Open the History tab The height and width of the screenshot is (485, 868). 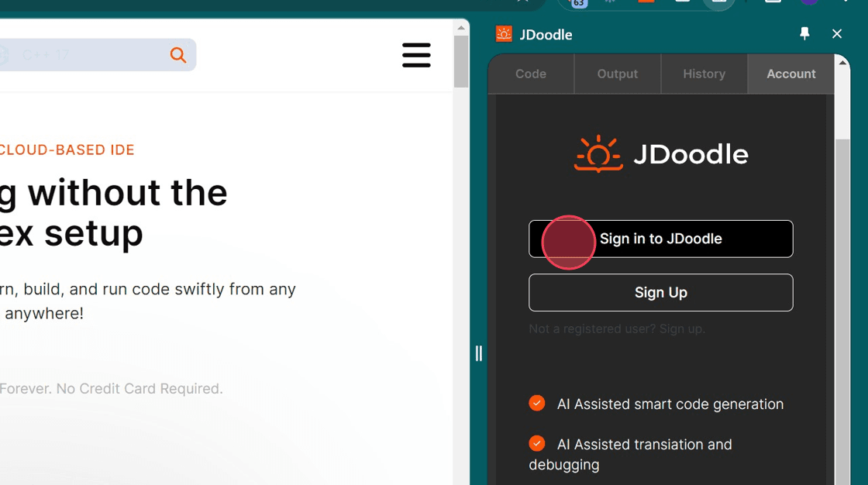point(704,74)
